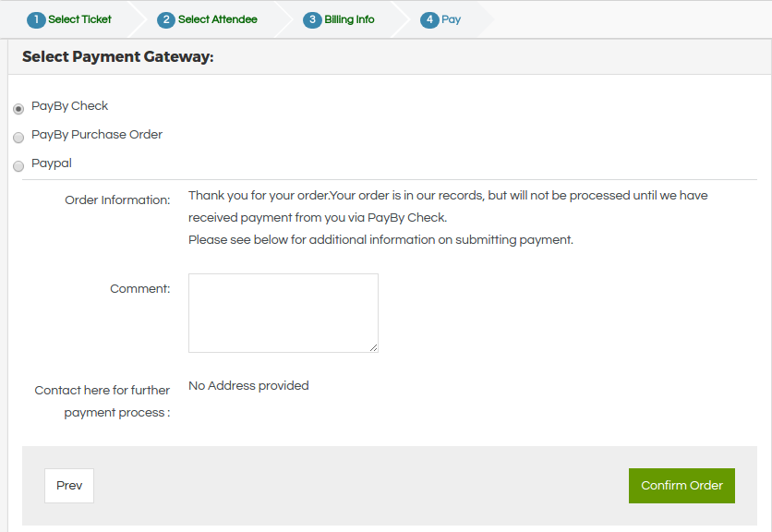Click the No Address provided text
The width and height of the screenshot is (772, 532).
248,386
